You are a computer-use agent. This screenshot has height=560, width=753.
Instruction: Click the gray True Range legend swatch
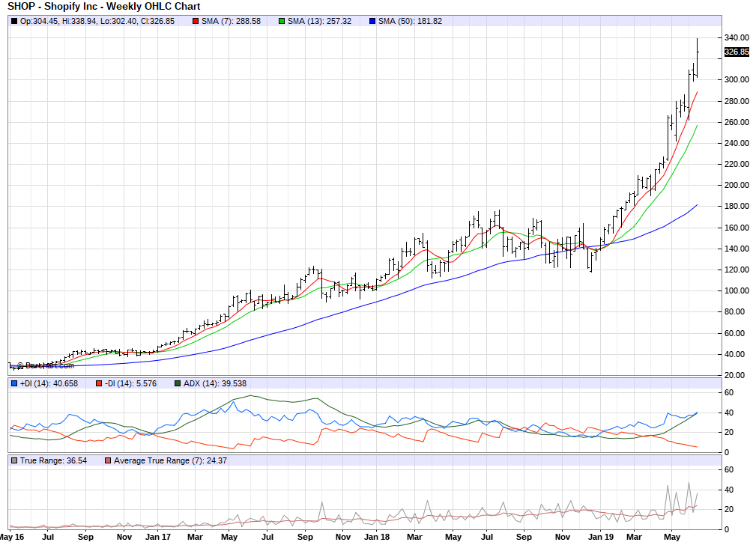pos(14,460)
